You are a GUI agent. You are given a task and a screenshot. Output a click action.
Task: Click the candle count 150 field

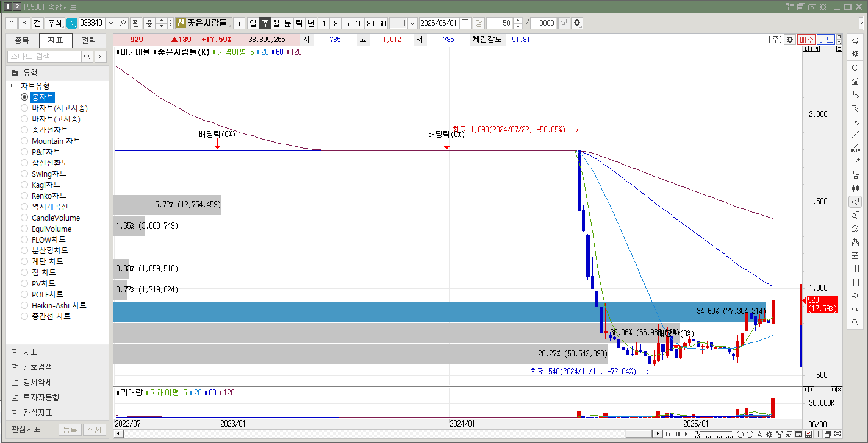tap(498, 23)
